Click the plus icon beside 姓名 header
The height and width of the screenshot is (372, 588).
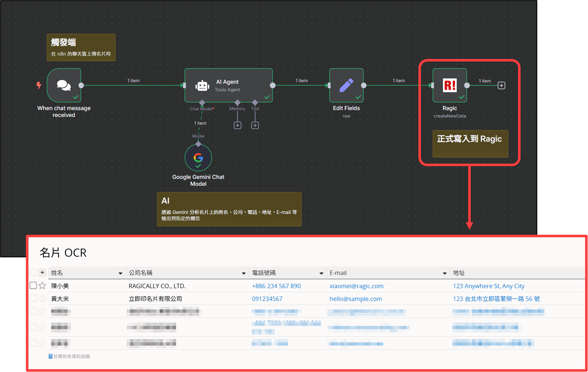(x=42, y=272)
